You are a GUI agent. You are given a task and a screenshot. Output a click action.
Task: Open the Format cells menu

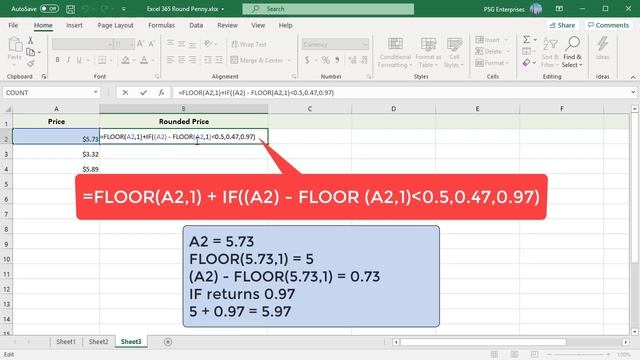(492, 63)
